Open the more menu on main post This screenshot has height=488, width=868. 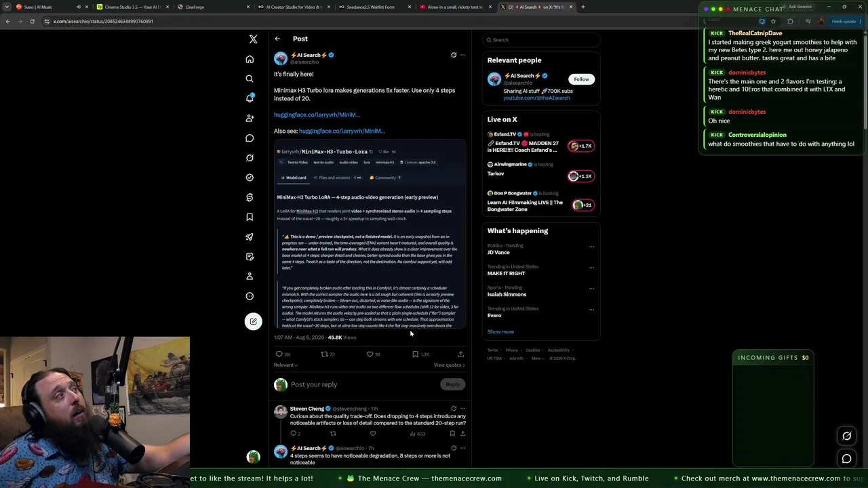tap(462, 55)
